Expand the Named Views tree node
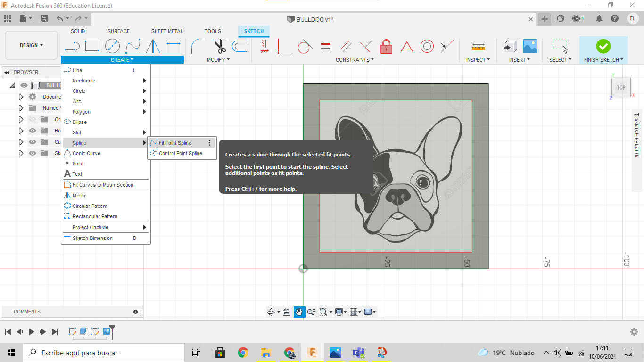 [x=21, y=108]
